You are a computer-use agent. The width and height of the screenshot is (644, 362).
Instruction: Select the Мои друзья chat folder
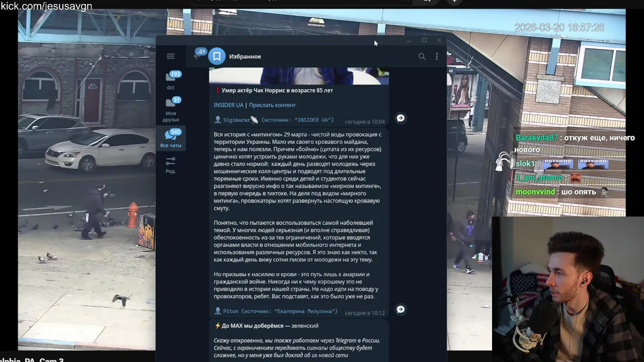click(171, 109)
